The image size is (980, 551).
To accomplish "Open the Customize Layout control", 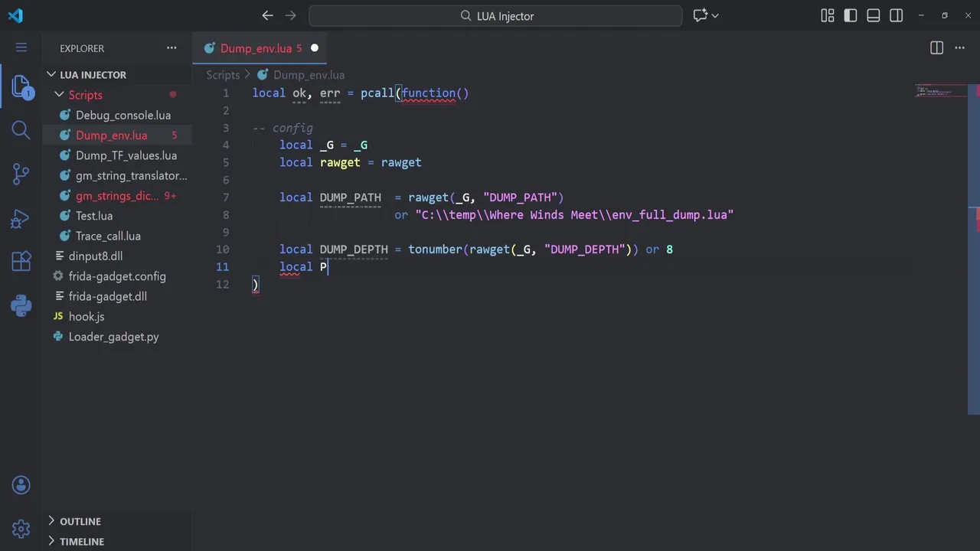I will [x=828, y=15].
